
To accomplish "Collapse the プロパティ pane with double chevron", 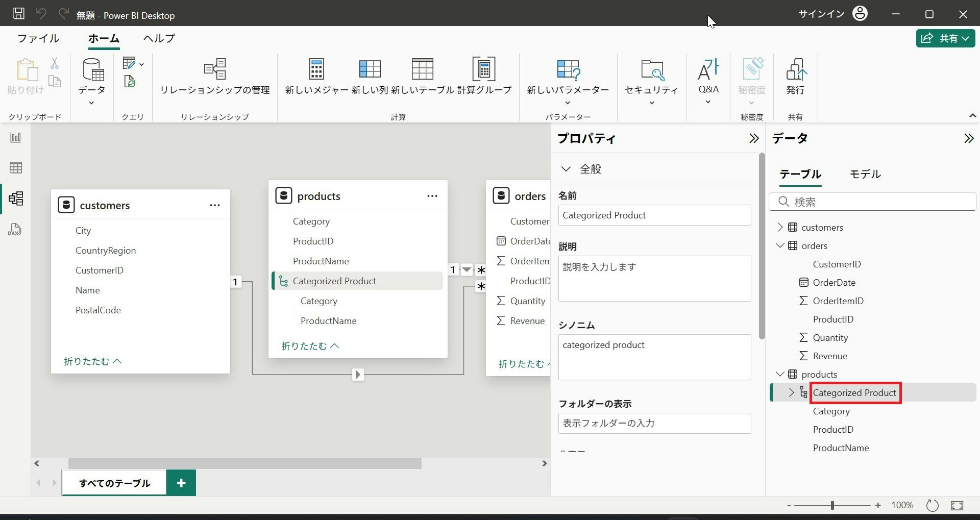I will click(754, 138).
